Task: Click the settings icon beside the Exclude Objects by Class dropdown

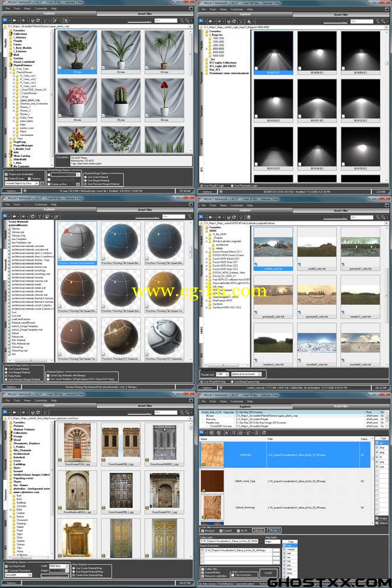Action: click(42, 184)
